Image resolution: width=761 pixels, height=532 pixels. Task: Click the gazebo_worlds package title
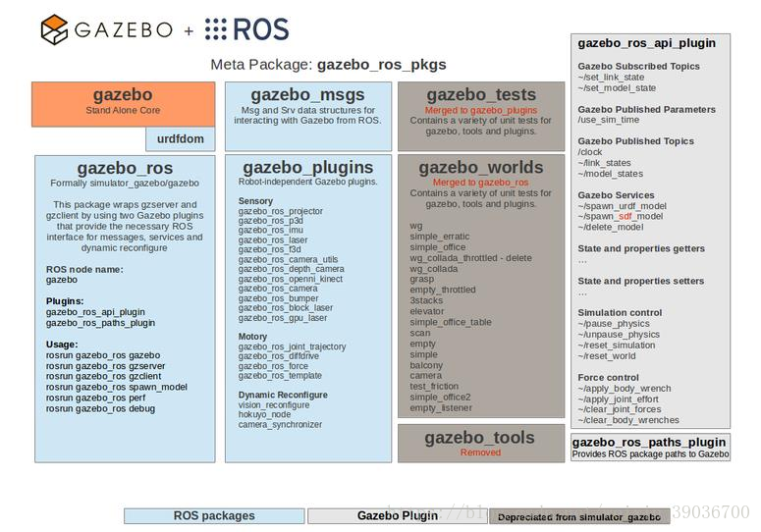point(481,167)
